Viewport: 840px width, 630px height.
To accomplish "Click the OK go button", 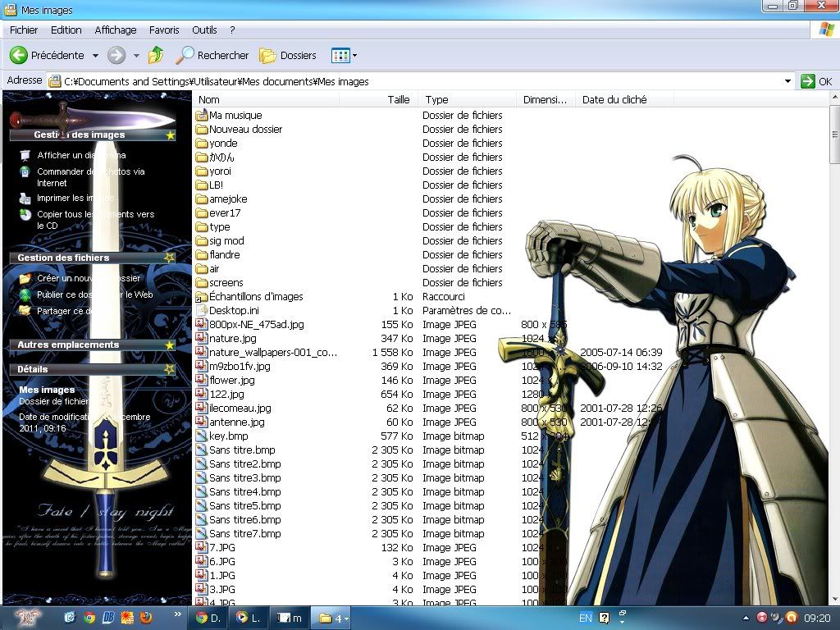I will coord(815,80).
